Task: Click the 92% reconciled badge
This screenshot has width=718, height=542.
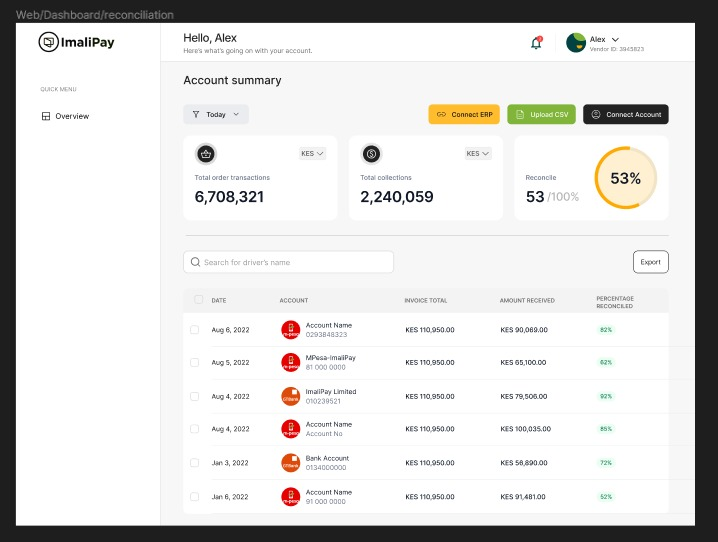Action: 606,396
